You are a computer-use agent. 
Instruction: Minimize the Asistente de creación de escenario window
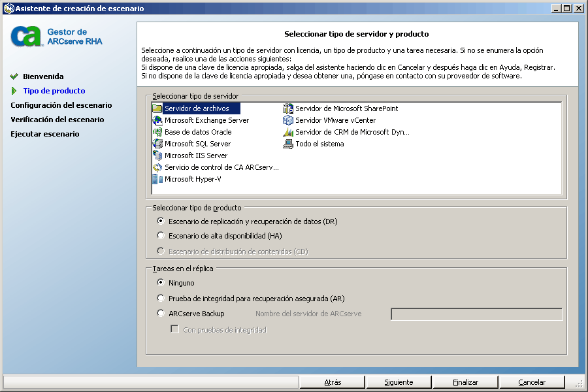point(557,8)
